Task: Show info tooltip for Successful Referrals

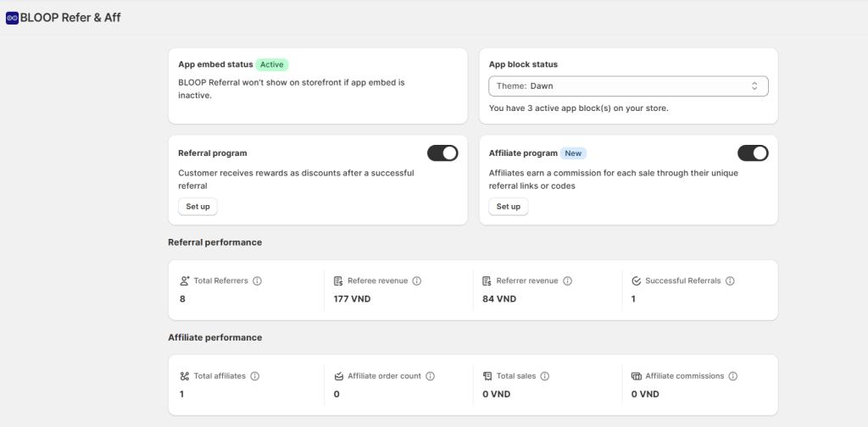Action: point(730,281)
